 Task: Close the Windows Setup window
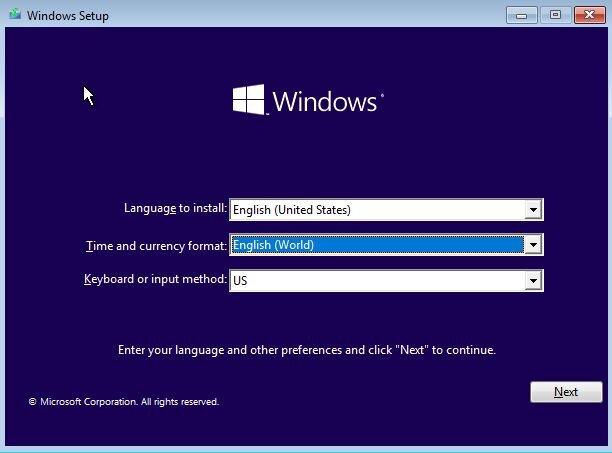point(589,15)
